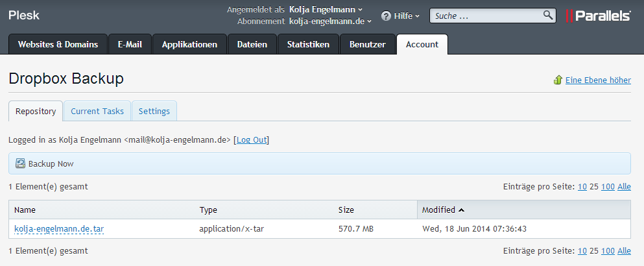Click the Logged in as Kolja Engelmann text
Screen dimensions: 644x266
(64, 139)
